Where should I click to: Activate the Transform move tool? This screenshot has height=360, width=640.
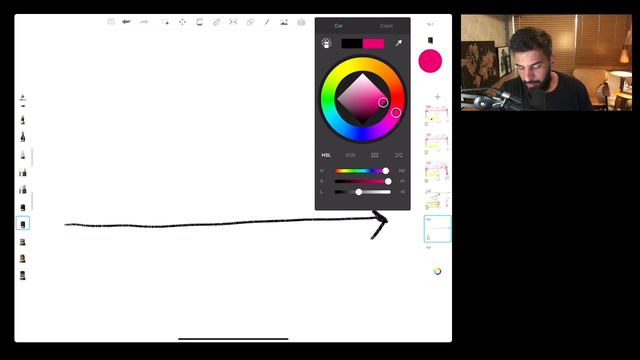click(182, 22)
